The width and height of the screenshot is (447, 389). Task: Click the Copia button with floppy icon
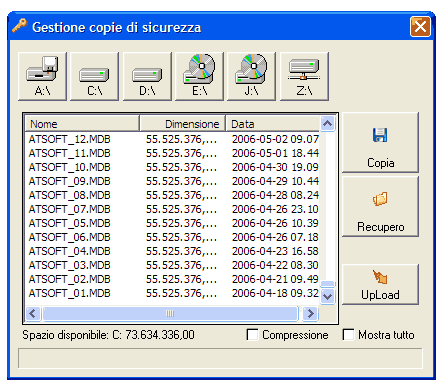pos(380,143)
